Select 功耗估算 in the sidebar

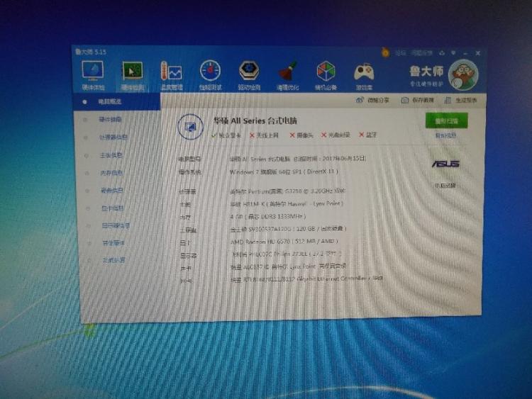114,260
